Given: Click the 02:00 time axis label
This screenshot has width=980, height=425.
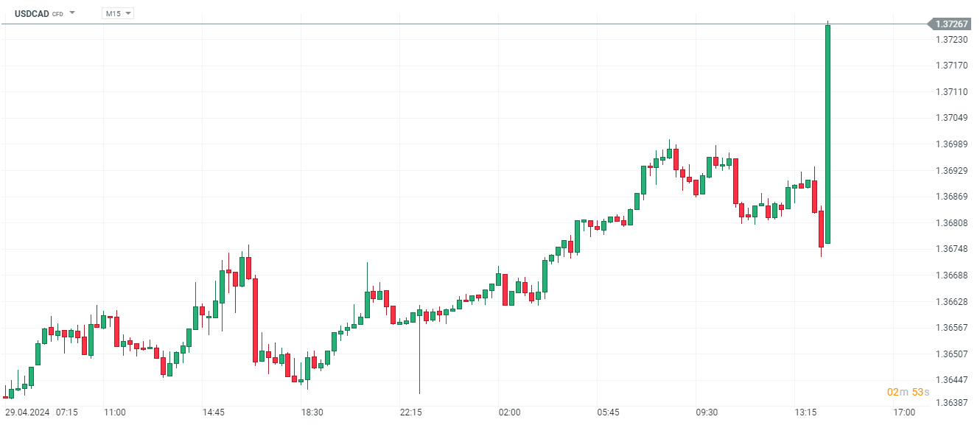Looking at the screenshot, I should (509, 412).
